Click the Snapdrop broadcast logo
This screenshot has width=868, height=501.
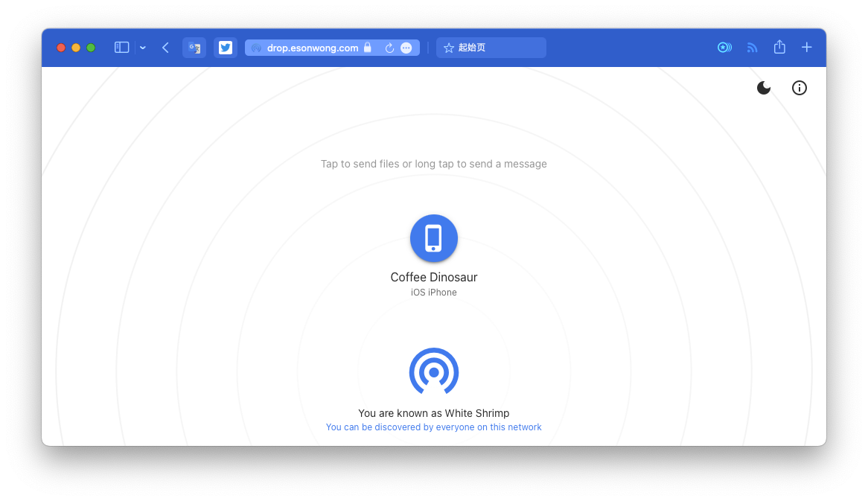[433, 371]
